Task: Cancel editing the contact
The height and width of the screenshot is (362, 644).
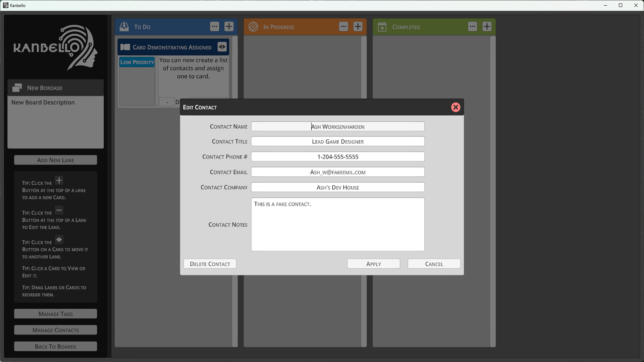Action: [x=434, y=264]
